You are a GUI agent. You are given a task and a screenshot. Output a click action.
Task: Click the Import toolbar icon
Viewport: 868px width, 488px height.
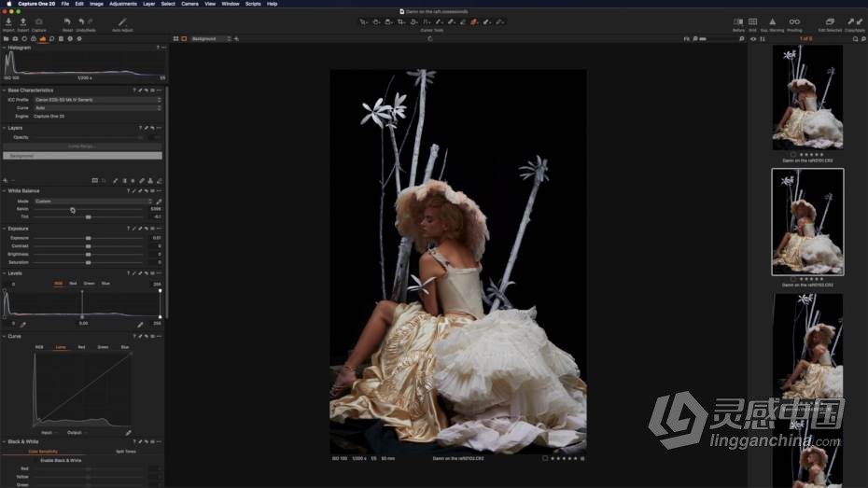(8, 22)
